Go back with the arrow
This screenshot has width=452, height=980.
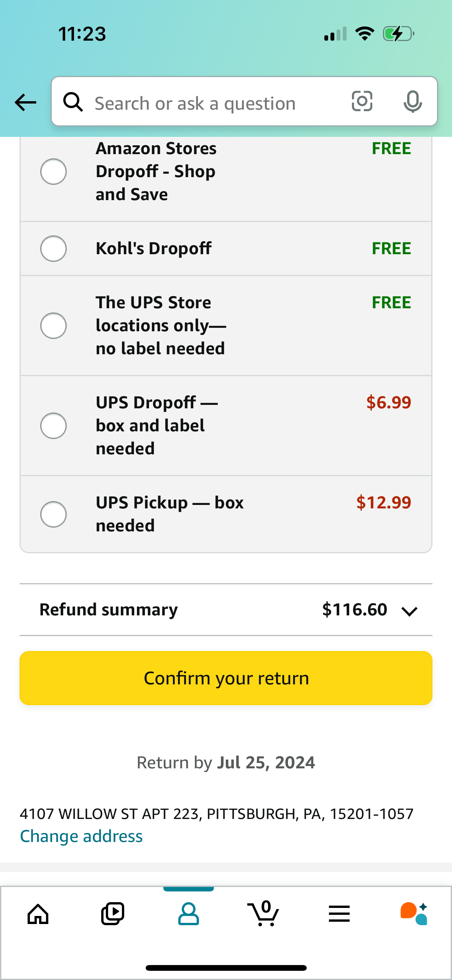coord(25,102)
